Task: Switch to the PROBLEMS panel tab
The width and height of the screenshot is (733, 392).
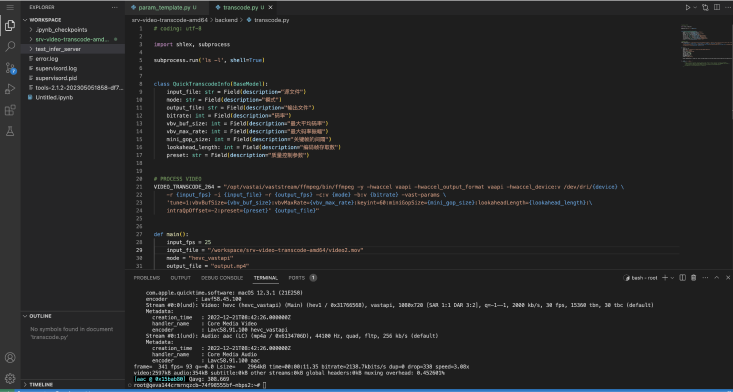Action: (x=147, y=278)
